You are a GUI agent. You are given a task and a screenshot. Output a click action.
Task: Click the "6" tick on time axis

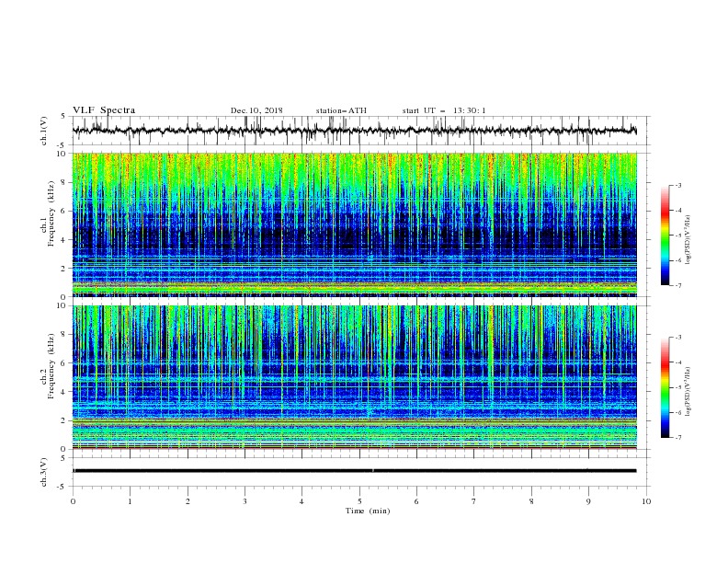pos(416,501)
